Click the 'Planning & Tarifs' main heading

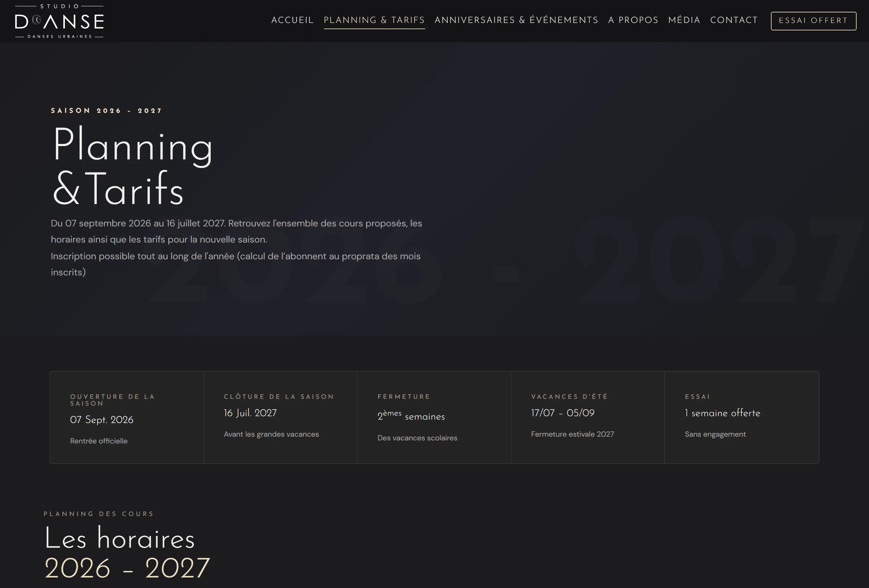click(x=133, y=166)
